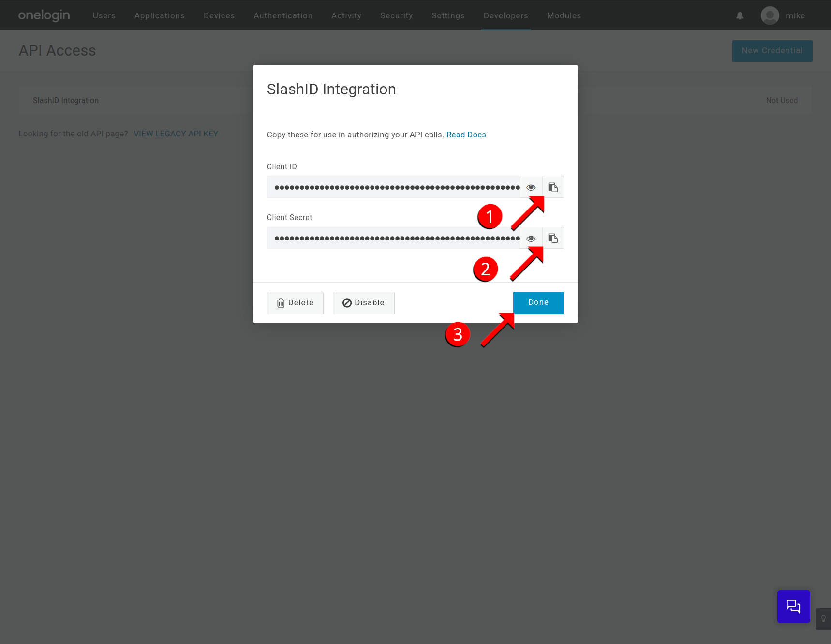Open mike's profile avatar menu
Viewport: 831px width, 644px height.
tap(770, 15)
